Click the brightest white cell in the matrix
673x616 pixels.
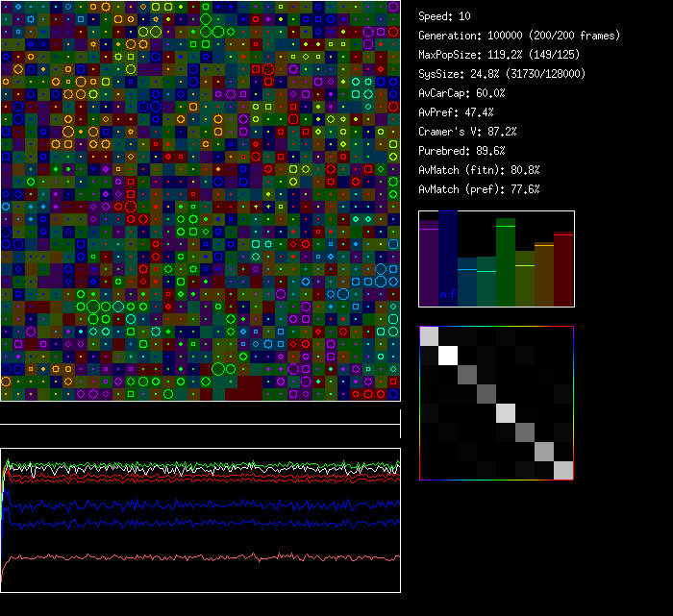click(448, 355)
